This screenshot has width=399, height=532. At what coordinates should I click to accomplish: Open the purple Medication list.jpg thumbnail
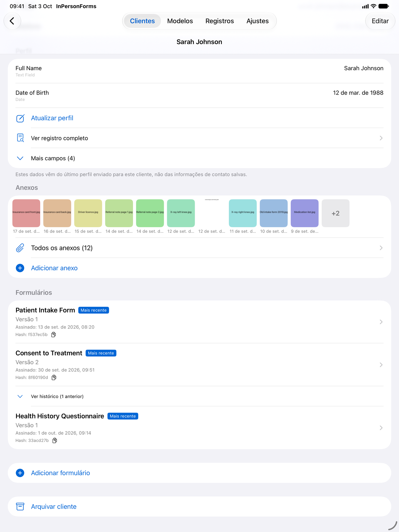[x=305, y=213]
